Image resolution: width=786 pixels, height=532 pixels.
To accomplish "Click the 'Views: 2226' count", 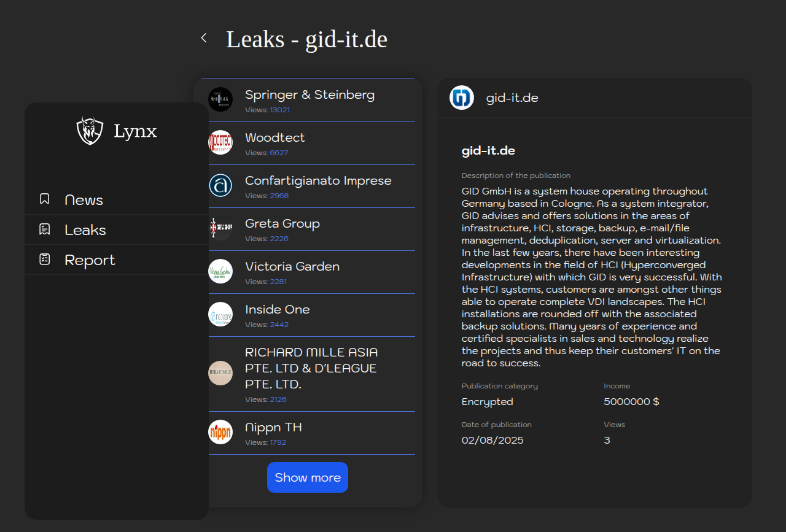I will click(267, 239).
